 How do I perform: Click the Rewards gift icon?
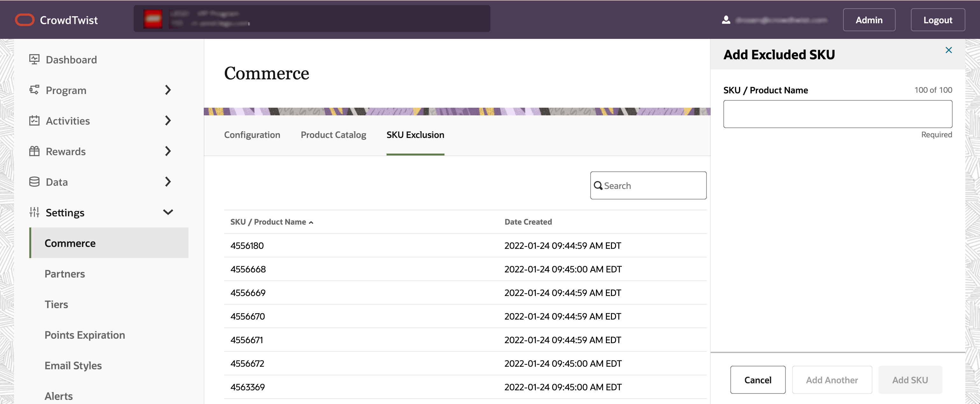(34, 151)
